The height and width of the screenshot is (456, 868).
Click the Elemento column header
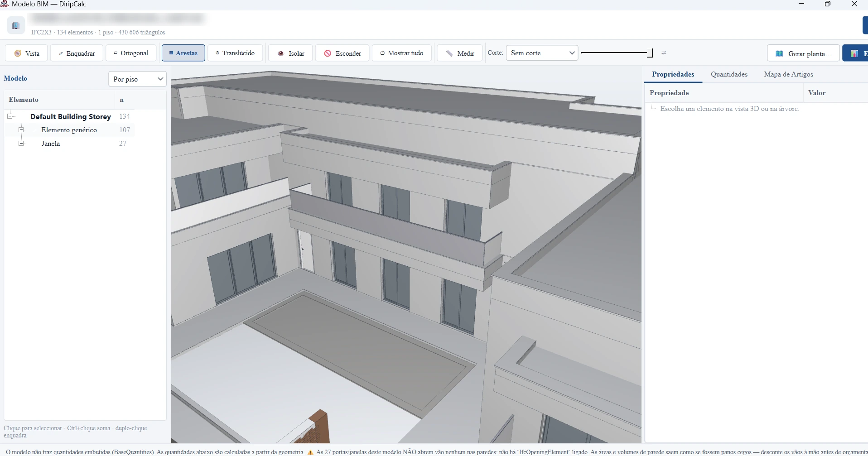59,100
